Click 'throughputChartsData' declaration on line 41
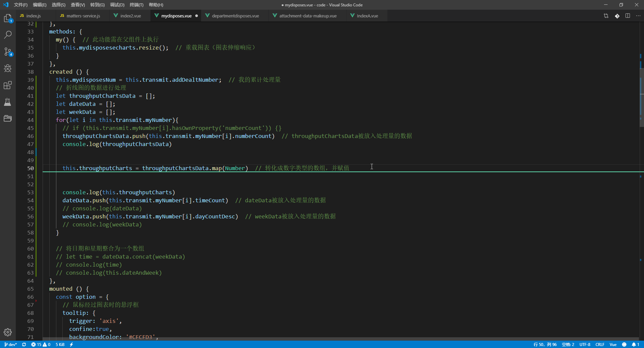This screenshot has height=348, width=644. pyautogui.click(x=102, y=96)
